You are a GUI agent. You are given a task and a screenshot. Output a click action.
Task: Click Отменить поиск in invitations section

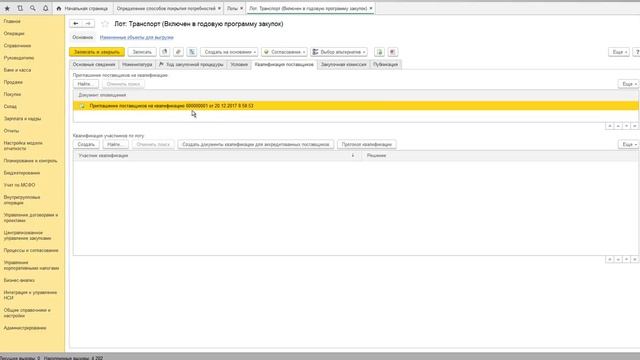pyautogui.click(x=123, y=84)
